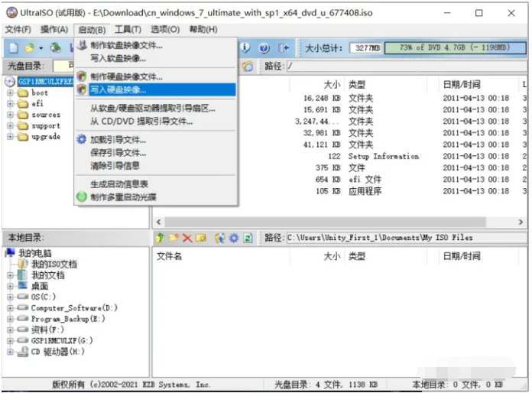532x393 pixels.
Task: Choose 从软盘/硬盘驱动器提取引导扇区... entry
Action: pos(156,109)
